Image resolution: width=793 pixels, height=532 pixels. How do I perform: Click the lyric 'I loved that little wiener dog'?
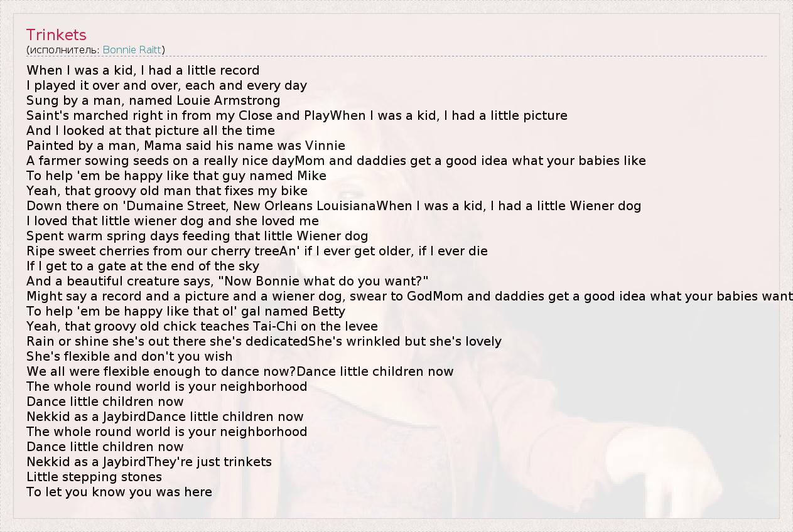click(x=173, y=221)
